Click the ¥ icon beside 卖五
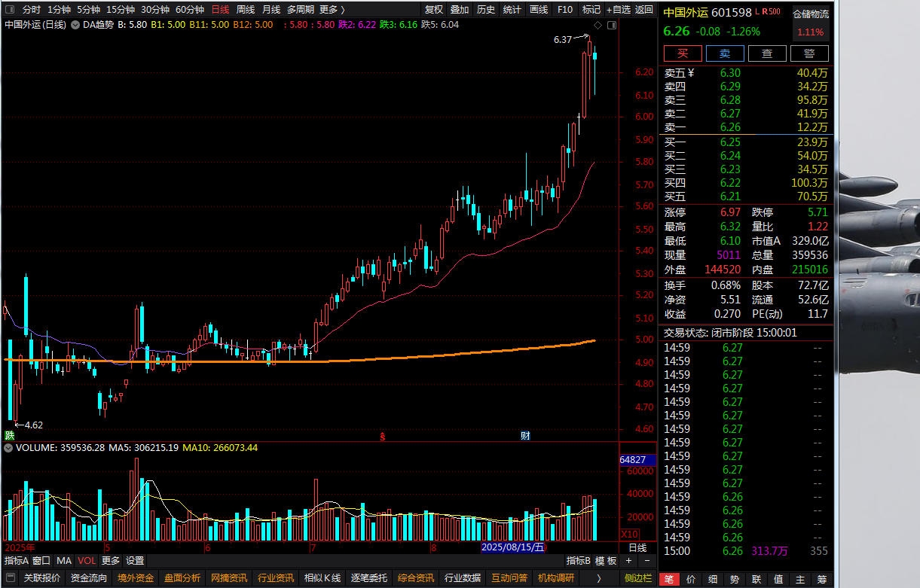This screenshot has height=588, width=920. coord(691,73)
